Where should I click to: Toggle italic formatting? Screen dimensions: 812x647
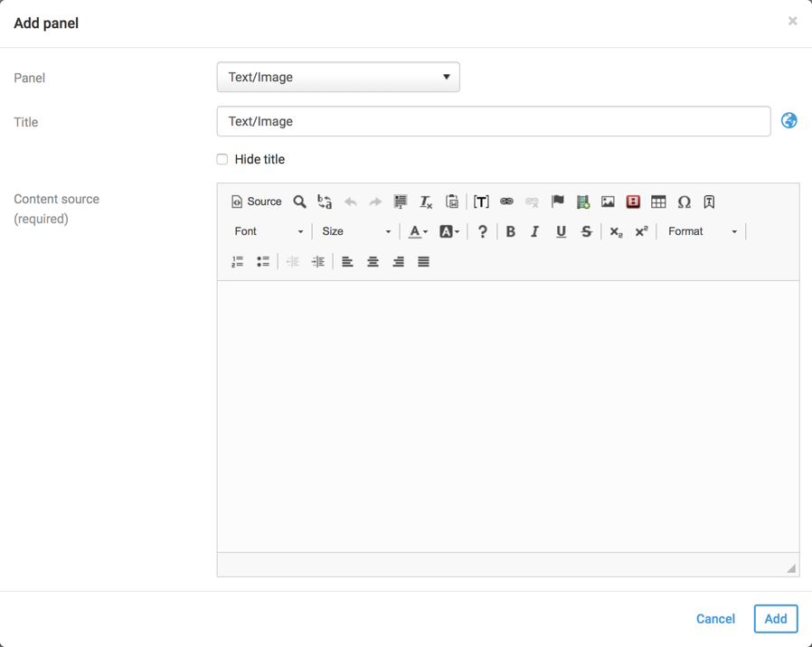[535, 231]
